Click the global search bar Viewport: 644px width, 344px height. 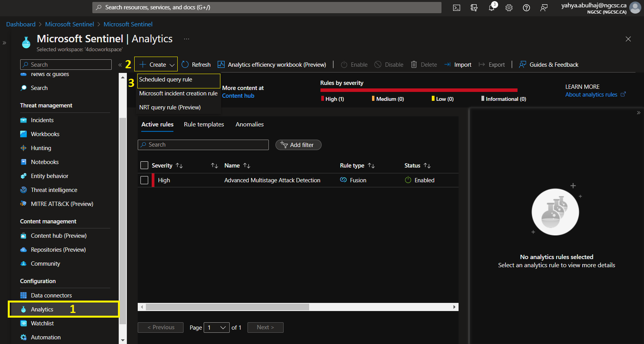[x=267, y=7]
